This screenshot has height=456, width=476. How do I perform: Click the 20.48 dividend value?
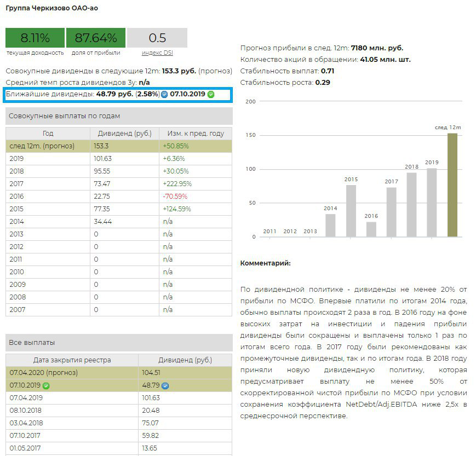click(x=151, y=411)
